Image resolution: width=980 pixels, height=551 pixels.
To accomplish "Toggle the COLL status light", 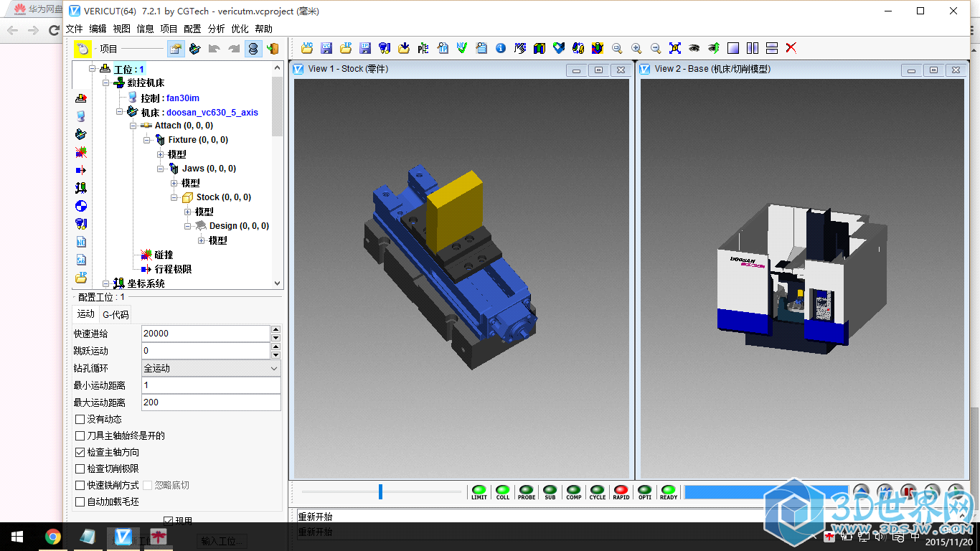I will tap(502, 492).
